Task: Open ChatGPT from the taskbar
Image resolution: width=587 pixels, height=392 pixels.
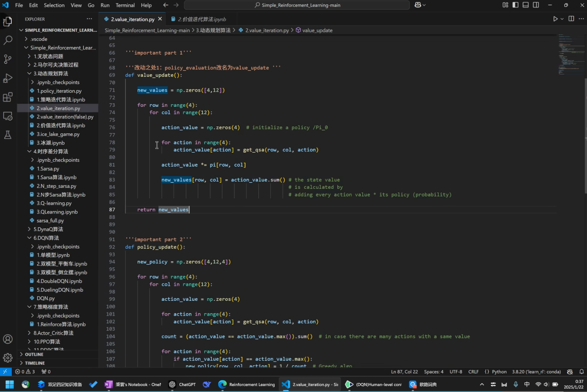Action: [182, 385]
